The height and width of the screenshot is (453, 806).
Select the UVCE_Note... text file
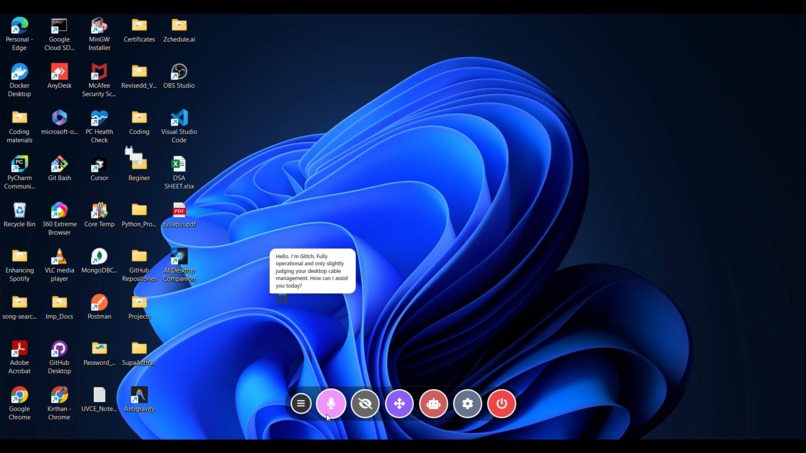(x=99, y=400)
